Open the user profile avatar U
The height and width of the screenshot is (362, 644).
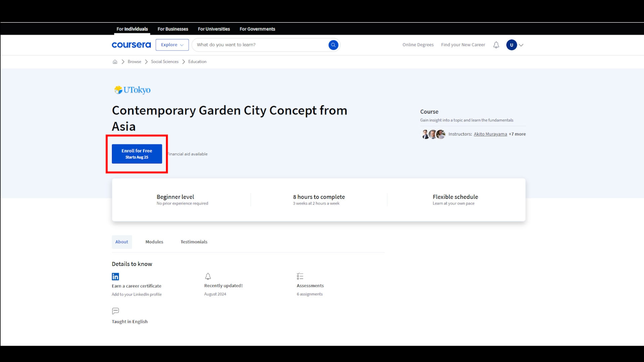tap(512, 45)
